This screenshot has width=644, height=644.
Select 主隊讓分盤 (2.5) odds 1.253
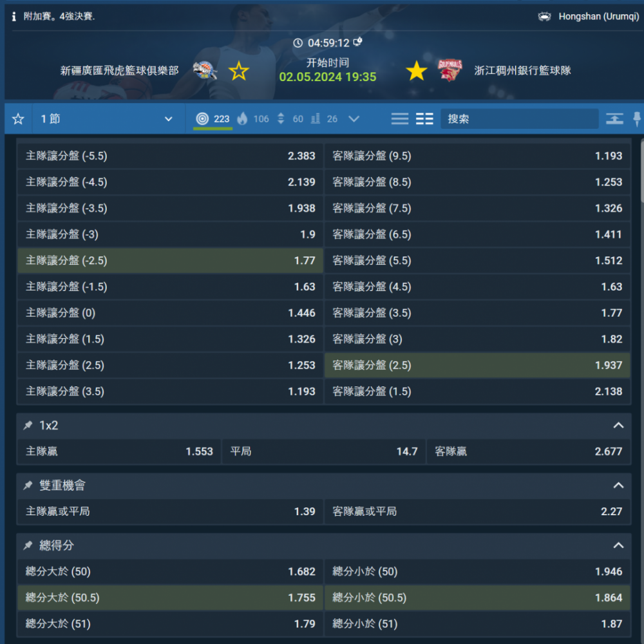(x=171, y=366)
